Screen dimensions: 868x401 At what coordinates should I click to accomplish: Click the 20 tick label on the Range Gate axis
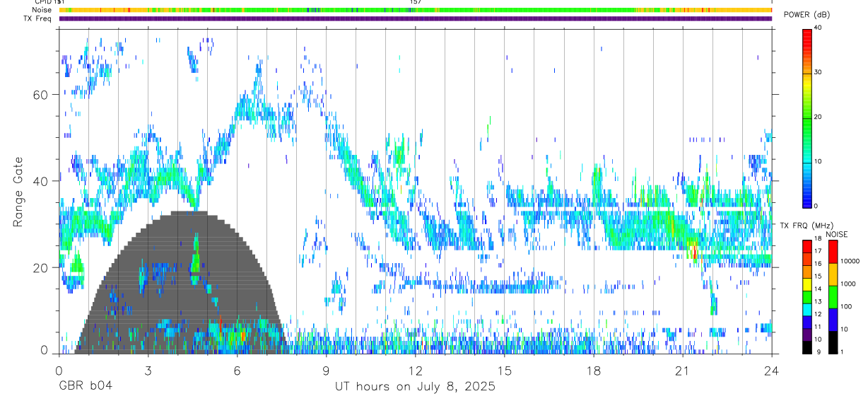pos(40,268)
